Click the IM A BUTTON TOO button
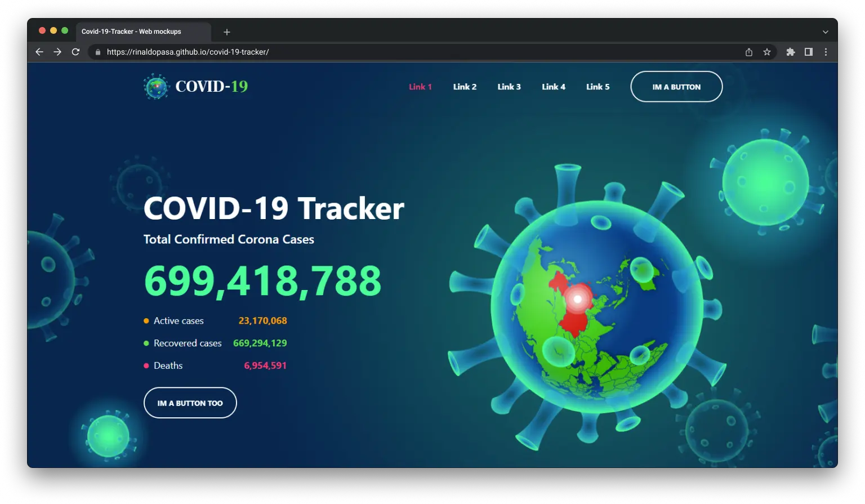The image size is (865, 504). 190,403
